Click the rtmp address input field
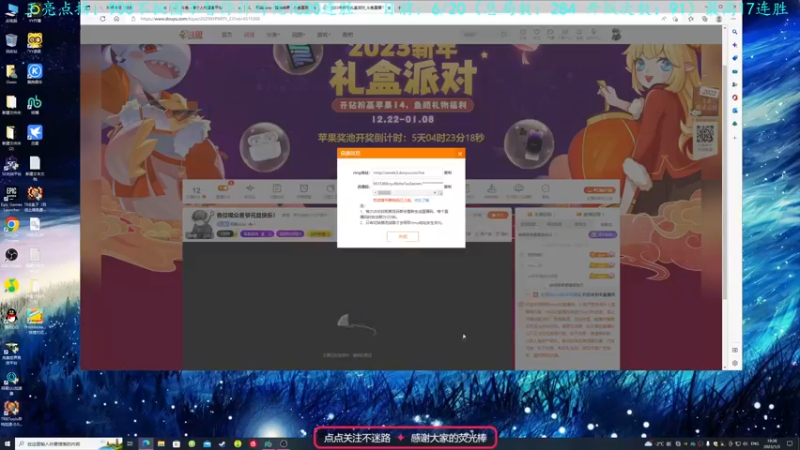 [407, 173]
